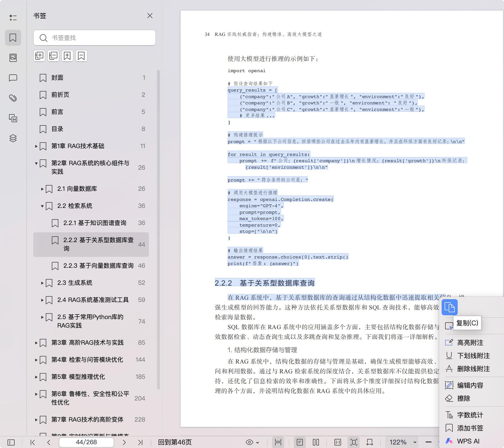The image size is (504, 448).
Task: Switch to the thumbnails panel
Action: click(x=13, y=57)
